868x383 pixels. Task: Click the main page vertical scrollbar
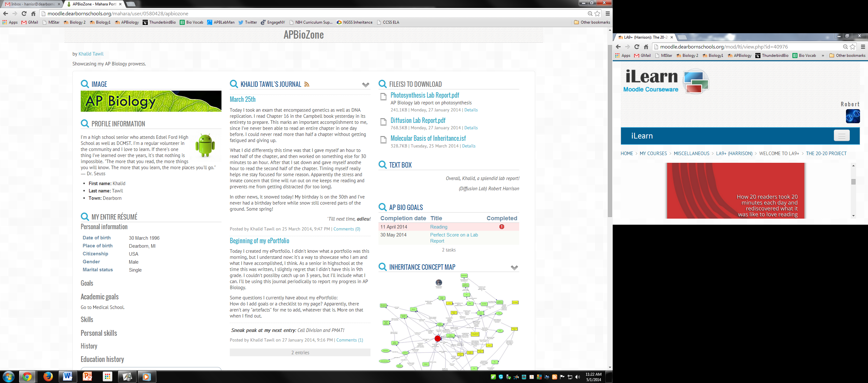tap(610, 131)
